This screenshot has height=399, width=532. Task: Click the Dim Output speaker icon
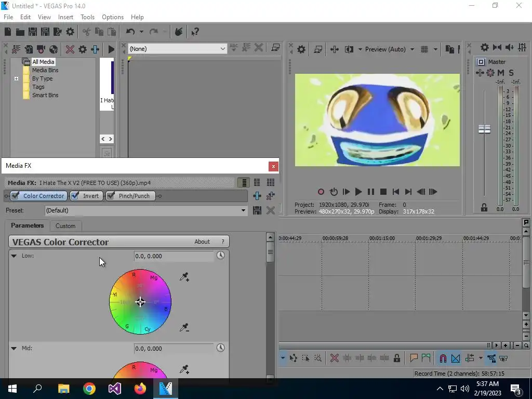pyautogui.click(x=509, y=47)
